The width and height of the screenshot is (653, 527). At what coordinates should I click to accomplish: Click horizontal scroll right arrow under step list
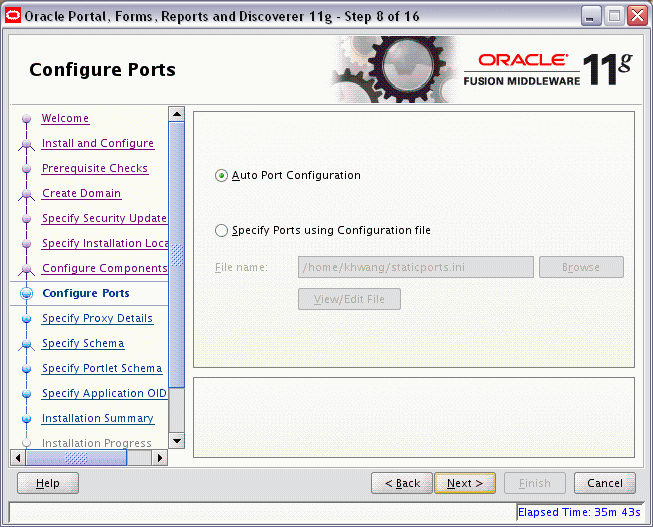click(160, 458)
